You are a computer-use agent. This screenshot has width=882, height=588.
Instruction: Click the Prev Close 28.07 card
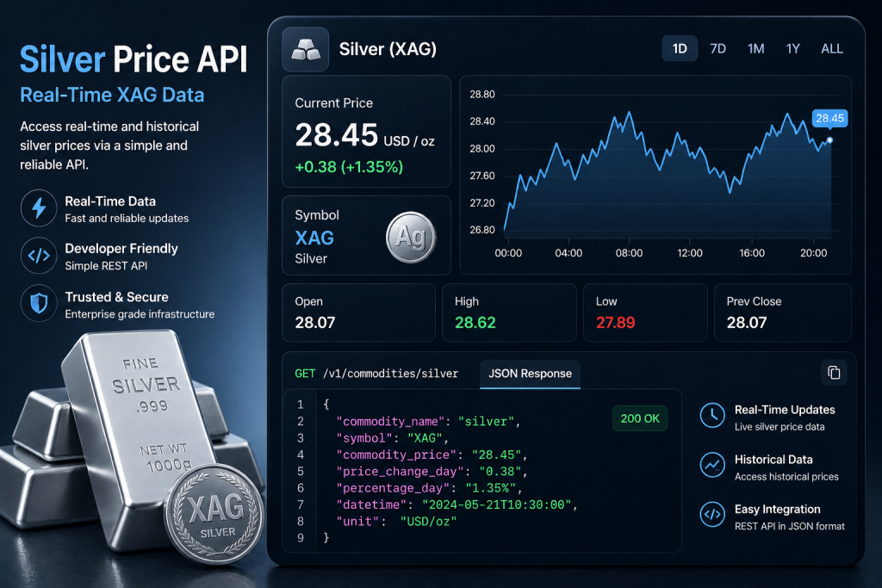[782, 313]
